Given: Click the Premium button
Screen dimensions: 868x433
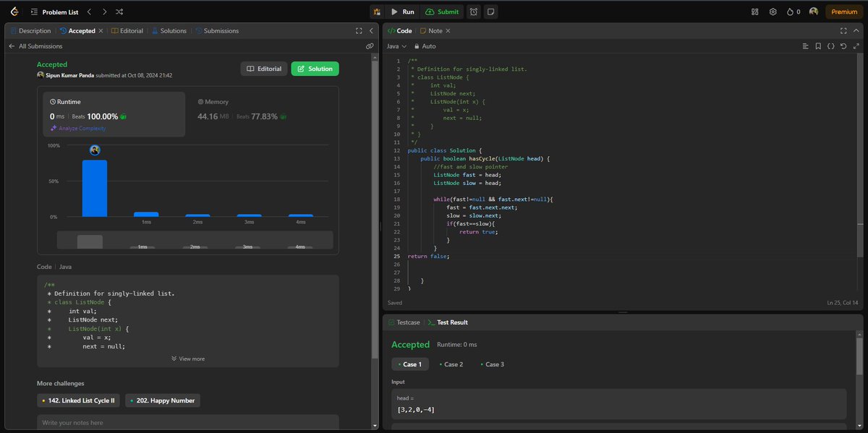Looking at the screenshot, I should (x=844, y=12).
